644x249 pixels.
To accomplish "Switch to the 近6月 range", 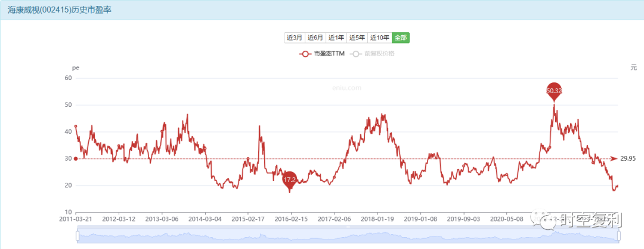I will tap(315, 38).
